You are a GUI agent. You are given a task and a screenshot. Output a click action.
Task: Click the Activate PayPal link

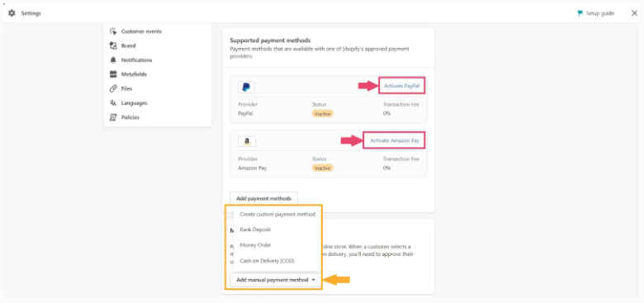tap(402, 86)
